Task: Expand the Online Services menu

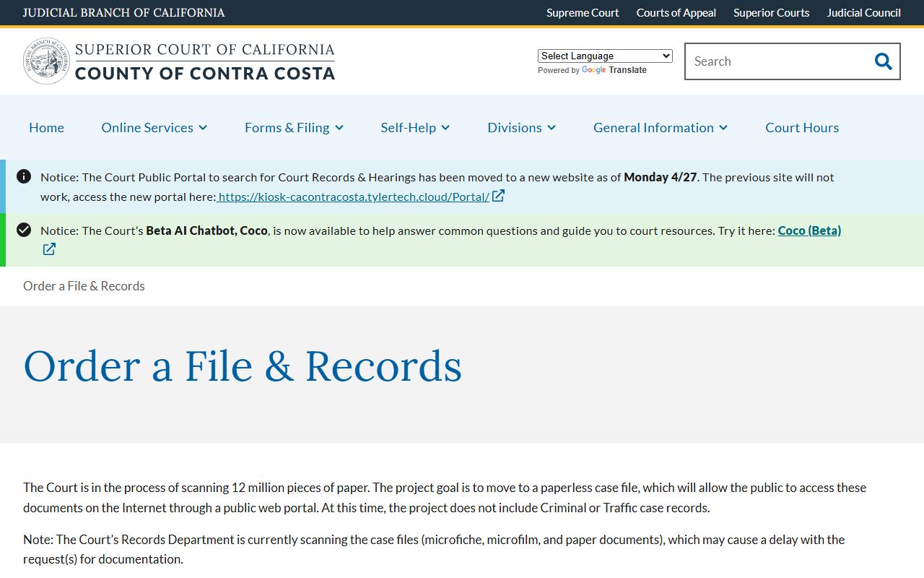Action: coord(154,127)
